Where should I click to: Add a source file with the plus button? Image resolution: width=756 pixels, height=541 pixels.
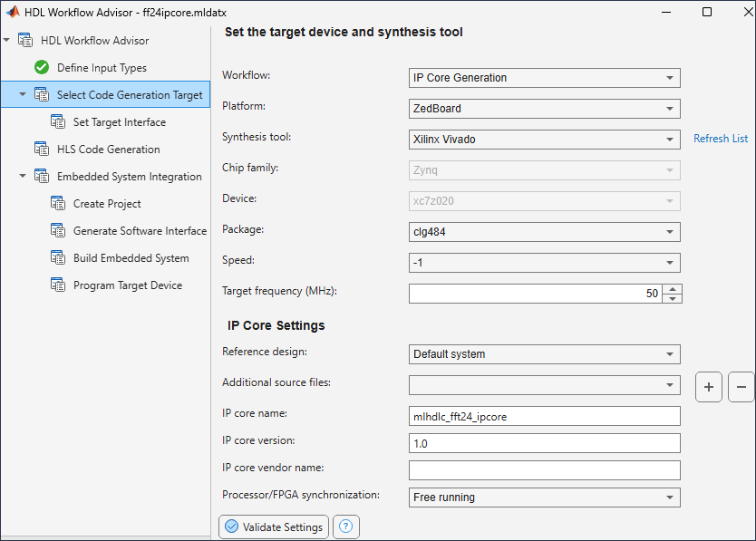pyautogui.click(x=708, y=387)
